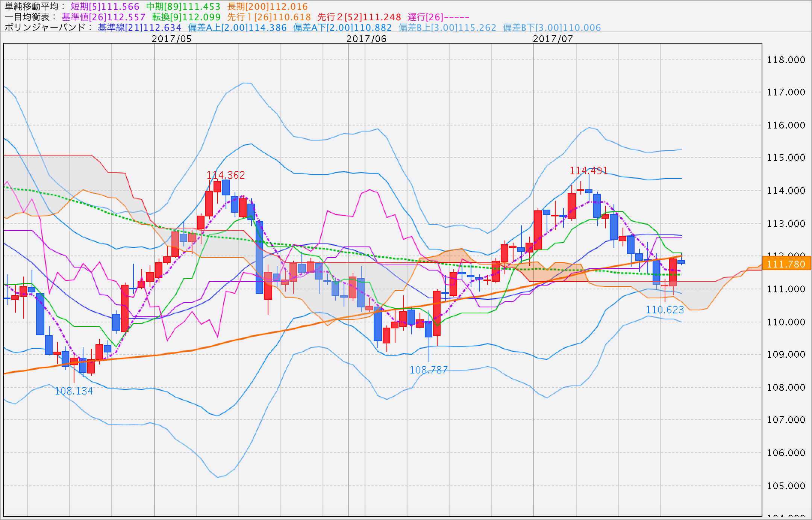Image resolution: width=812 pixels, height=520 pixels.
Task: Click the 117.000 price axis label
Action: coord(786,92)
